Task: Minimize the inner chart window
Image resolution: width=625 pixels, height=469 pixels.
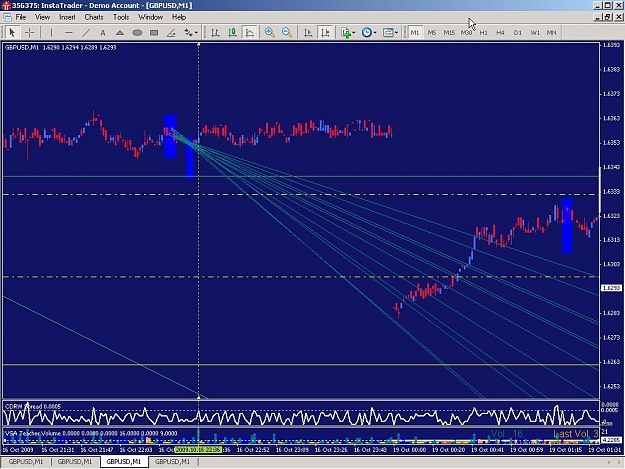Action: click(x=597, y=17)
